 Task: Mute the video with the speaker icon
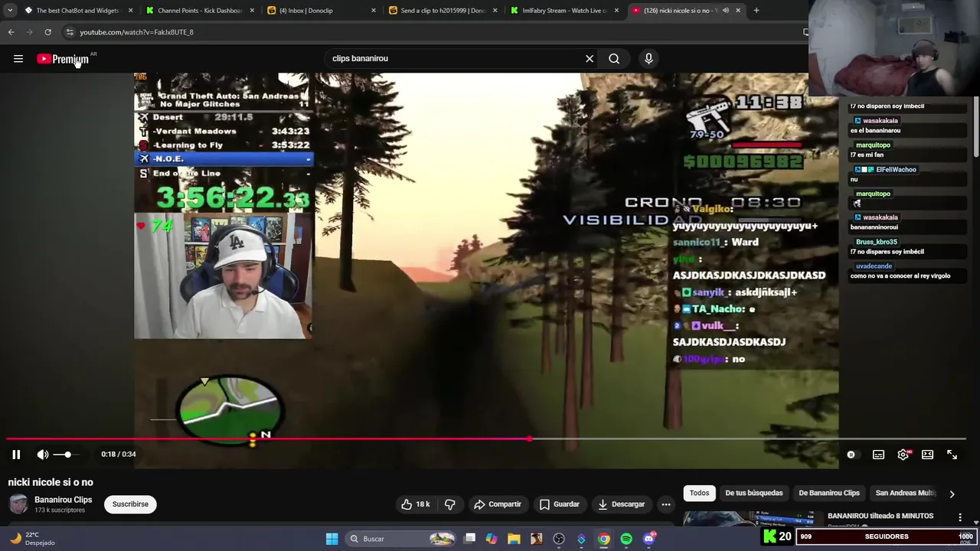coord(43,455)
